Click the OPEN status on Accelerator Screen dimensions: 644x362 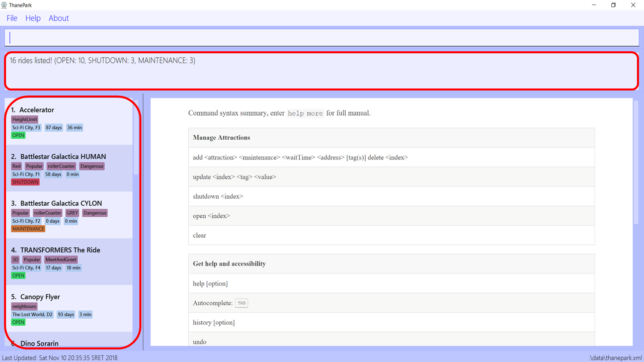click(x=18, y=135)
